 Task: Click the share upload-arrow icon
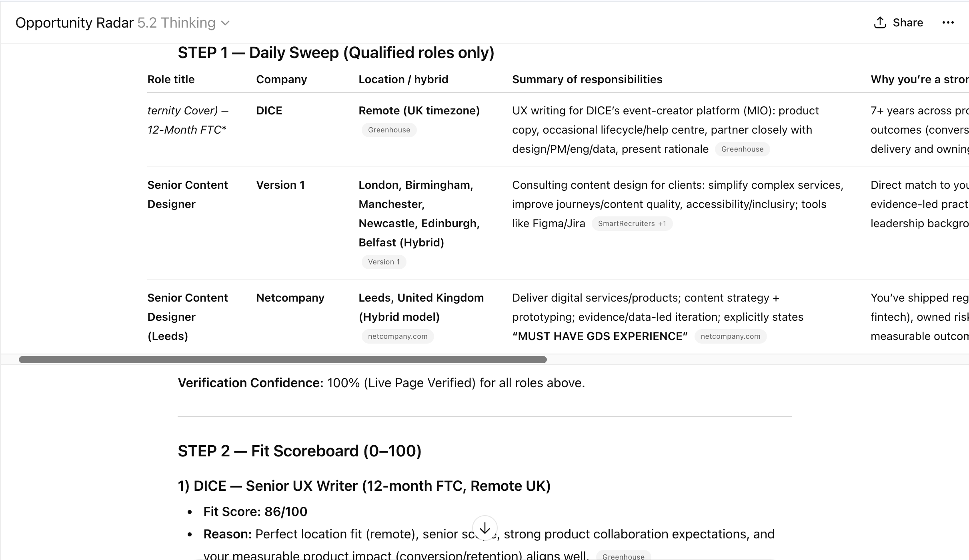point(879,23)
